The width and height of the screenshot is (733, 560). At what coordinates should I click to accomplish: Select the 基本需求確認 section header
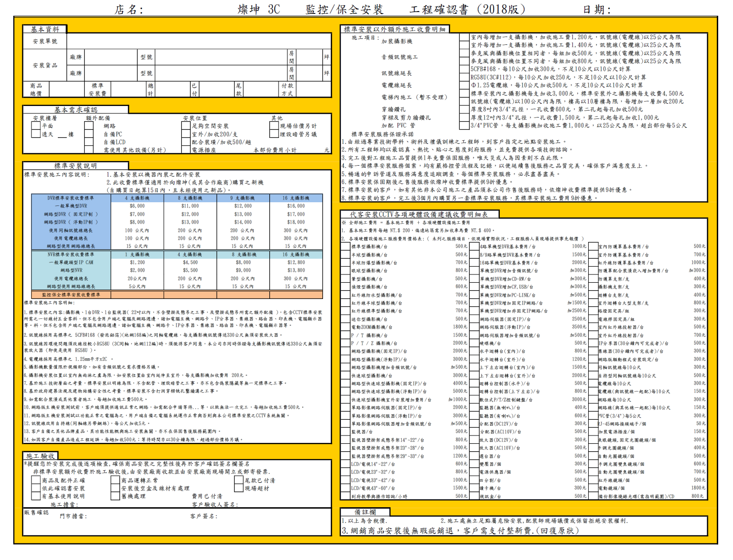[76, 110]
